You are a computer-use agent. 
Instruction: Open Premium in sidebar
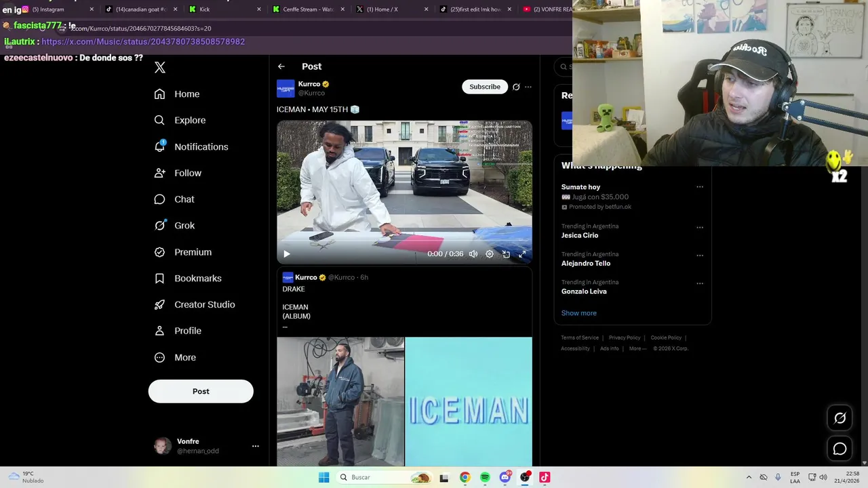(183, 252)
